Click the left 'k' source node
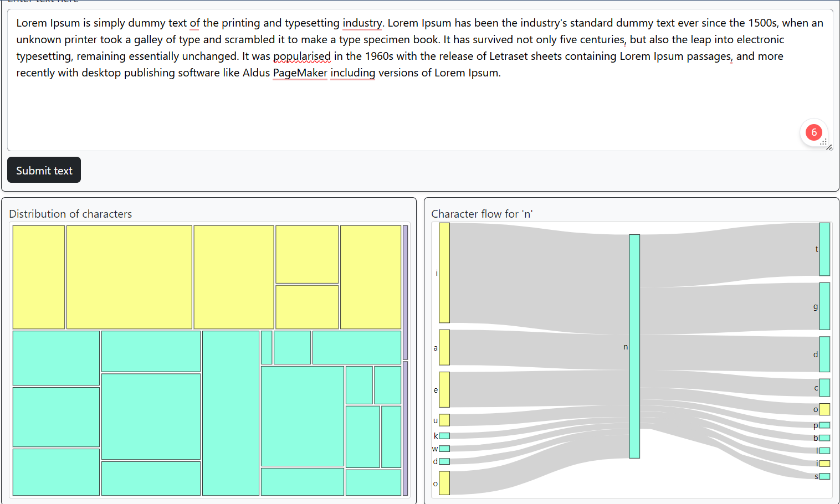Viewport: 840px width, 504px height. [x=444, y=436]
